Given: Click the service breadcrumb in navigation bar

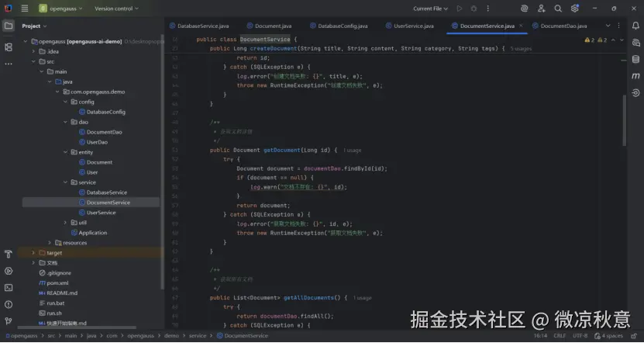Looking at the screenshot, I should [198, 335].
